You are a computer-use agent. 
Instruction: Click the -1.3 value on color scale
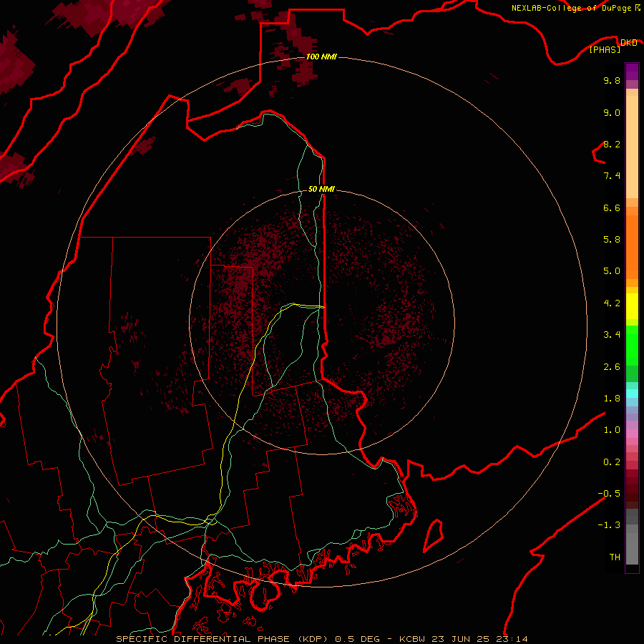point(609,525)
